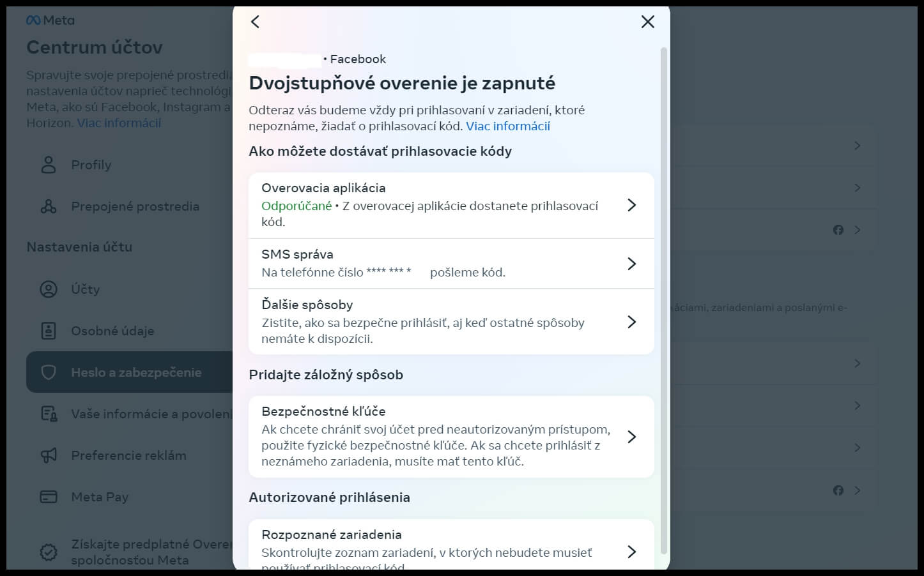Click the Nastavenia účtu section label
Screen dimensions: 924x576
[79, 247]
